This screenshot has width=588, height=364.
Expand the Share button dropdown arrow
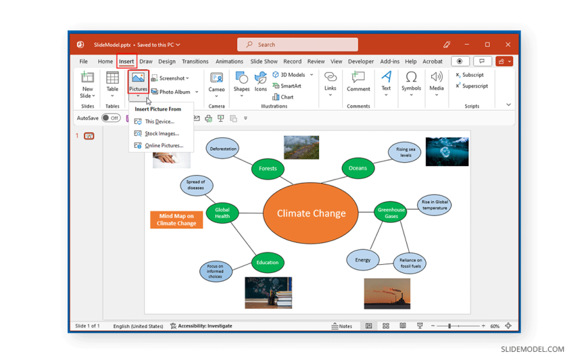[510, 61]
